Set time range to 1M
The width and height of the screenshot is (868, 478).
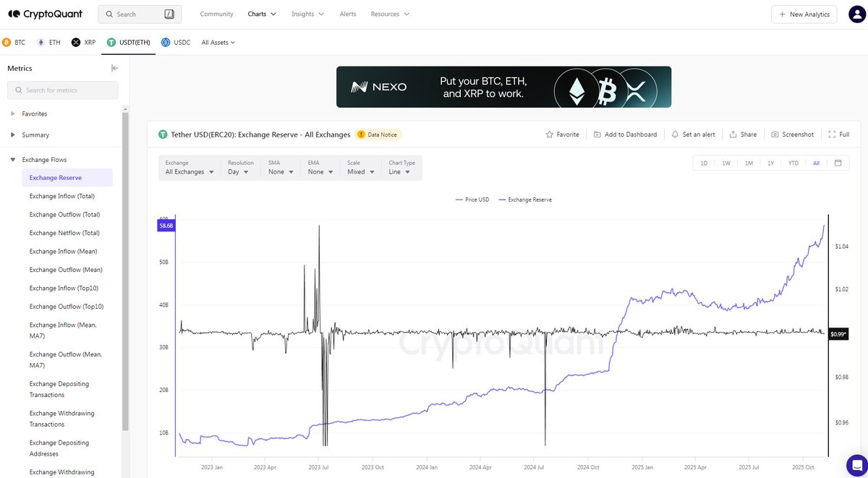point(749,163)
